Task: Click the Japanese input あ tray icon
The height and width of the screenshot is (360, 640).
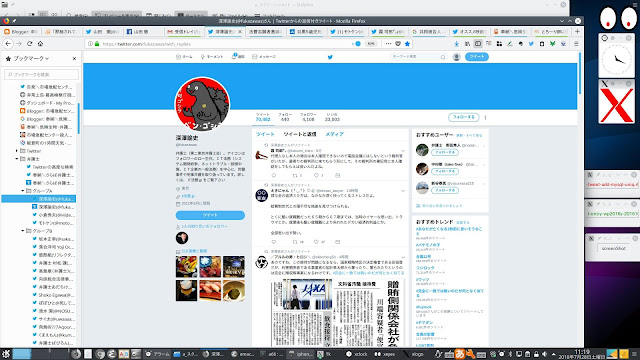Action: pyautogui.click(x=460, y=354)
